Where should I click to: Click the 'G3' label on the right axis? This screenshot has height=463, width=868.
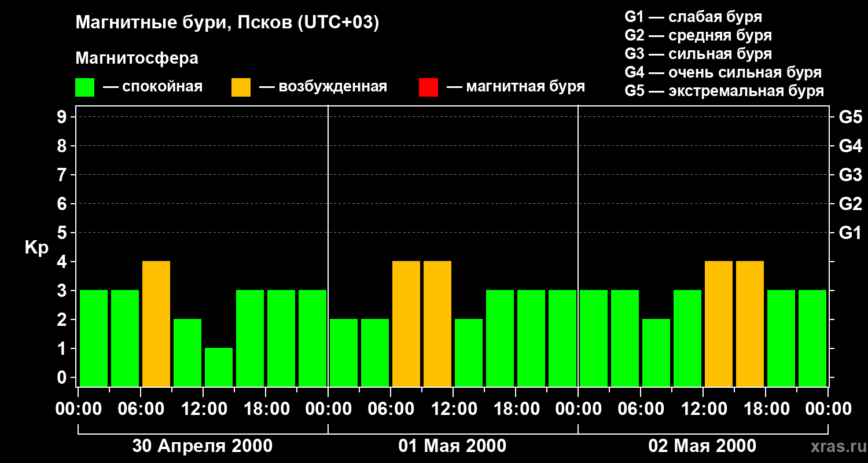pos(851,175)
